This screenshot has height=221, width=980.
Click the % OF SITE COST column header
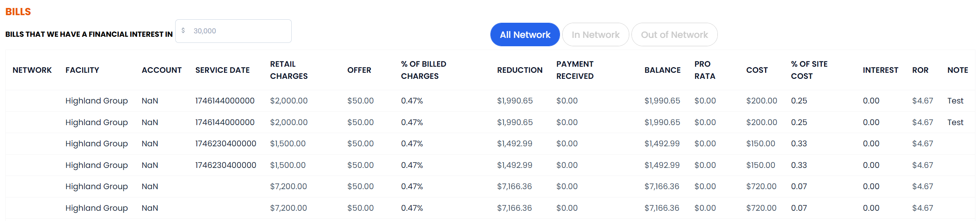(809, 70)
